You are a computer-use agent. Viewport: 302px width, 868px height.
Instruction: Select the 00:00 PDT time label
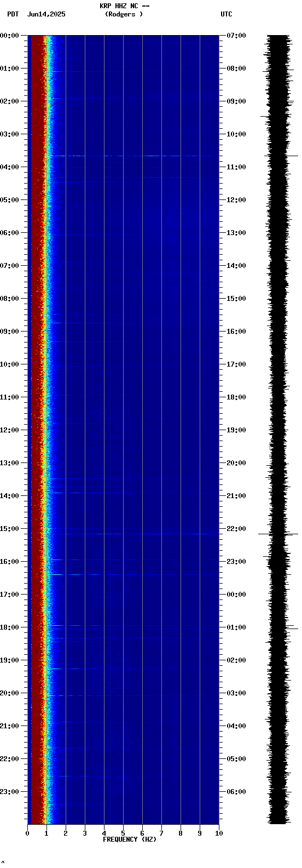click(9, 36)
